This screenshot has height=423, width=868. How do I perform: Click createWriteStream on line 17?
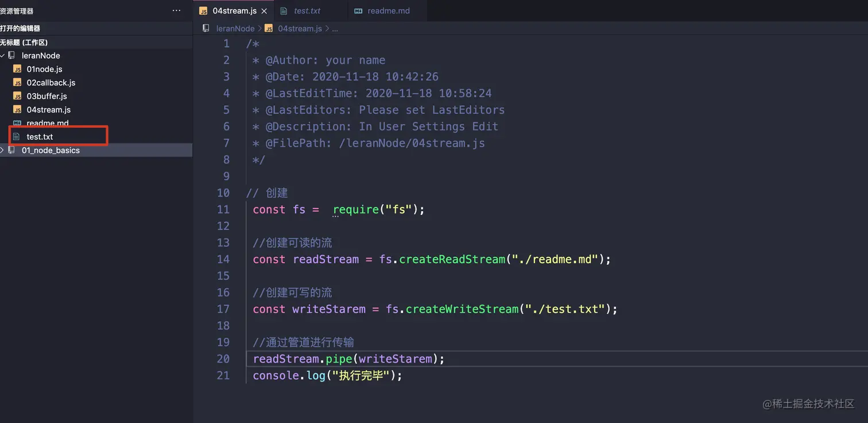(x=462, y=309)
